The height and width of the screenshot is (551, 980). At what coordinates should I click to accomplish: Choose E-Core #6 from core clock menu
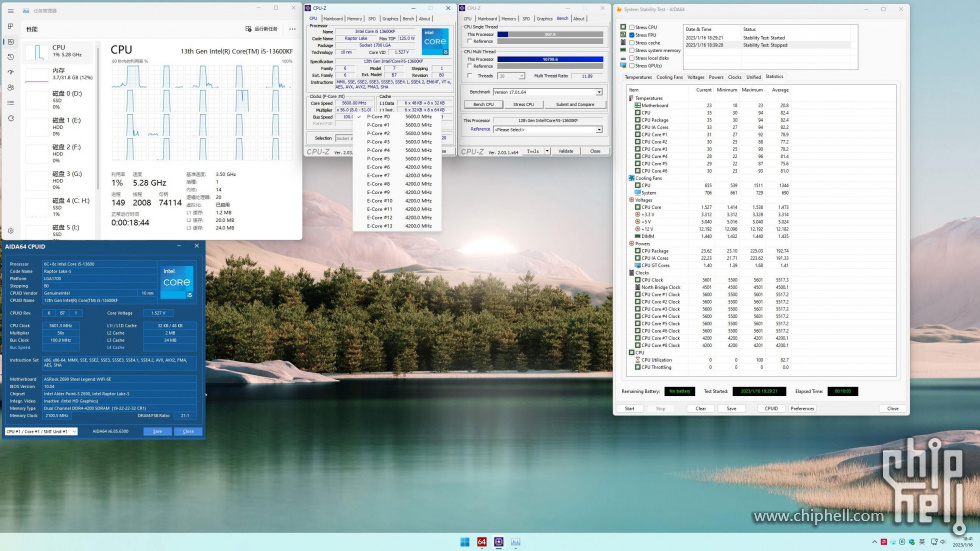398,167
